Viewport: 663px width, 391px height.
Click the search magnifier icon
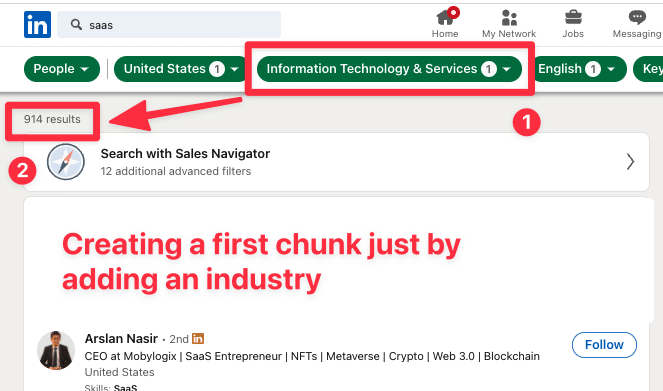click(76, 25)
